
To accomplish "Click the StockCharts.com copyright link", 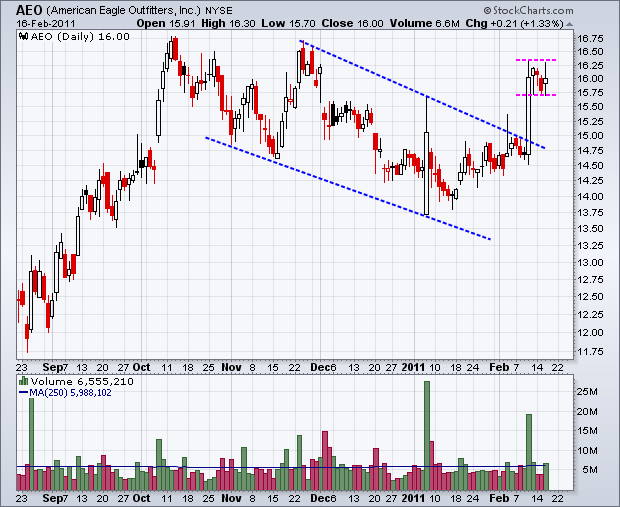I will click(528, 11).
